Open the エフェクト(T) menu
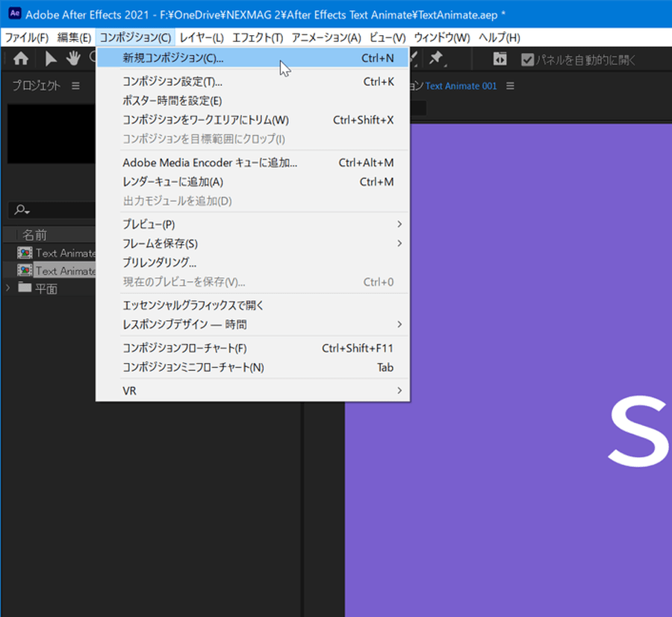Screen dimensions: 672x617 point(258,38)
